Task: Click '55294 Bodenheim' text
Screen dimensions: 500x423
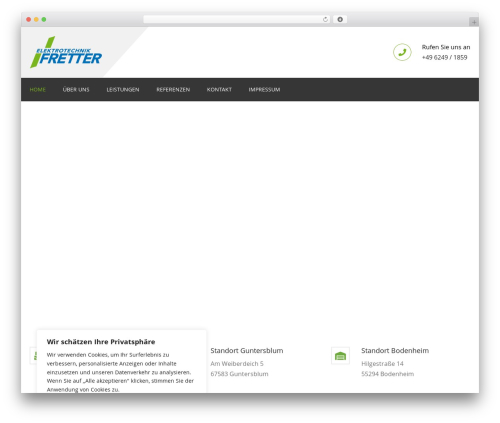Action: click(x=388, y=374)
